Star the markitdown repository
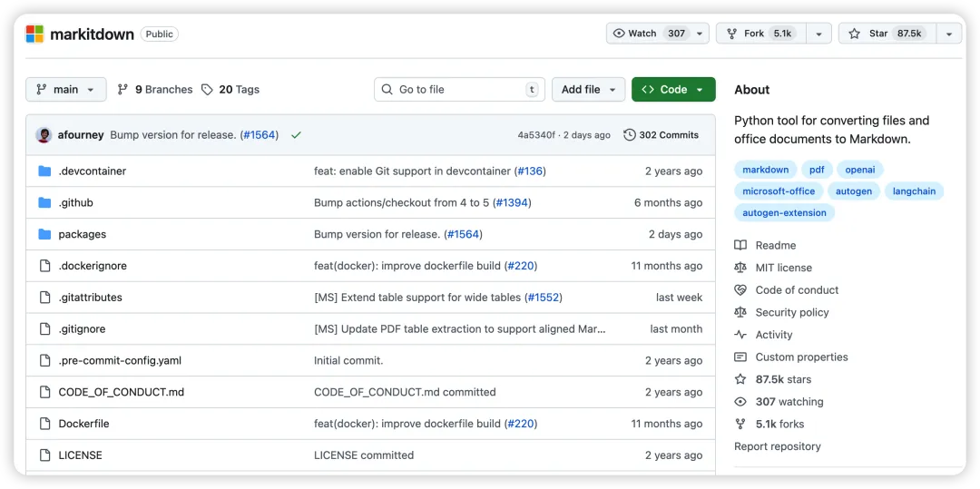The height and width of the screenshot is (489, 980). pos(885,34)
